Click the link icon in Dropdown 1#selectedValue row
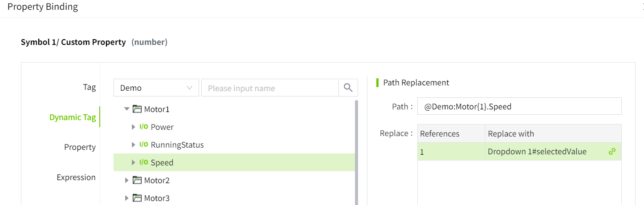The image size is (644, 205). tap(612, 152)
